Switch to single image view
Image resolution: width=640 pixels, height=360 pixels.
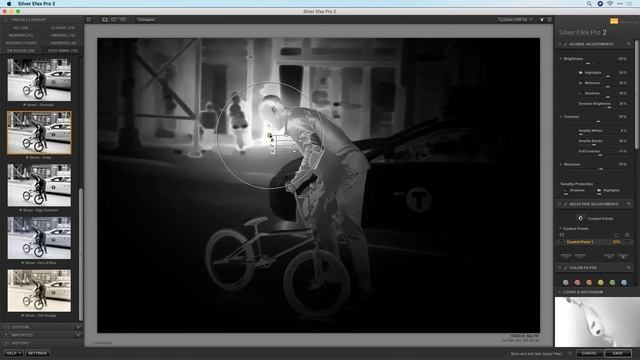coord(105,20)
